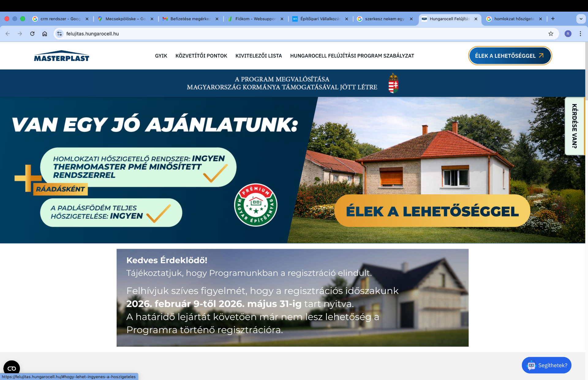The width and height of the screenshot is (588, 380).
Task: Open a new tab with plus icon
Action: coord(553,19)
